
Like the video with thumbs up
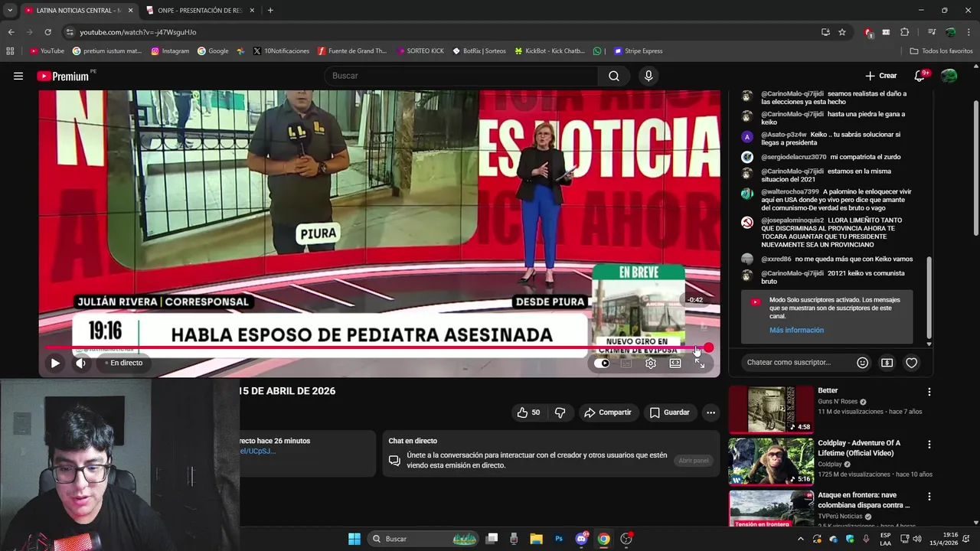pos(528,412)
